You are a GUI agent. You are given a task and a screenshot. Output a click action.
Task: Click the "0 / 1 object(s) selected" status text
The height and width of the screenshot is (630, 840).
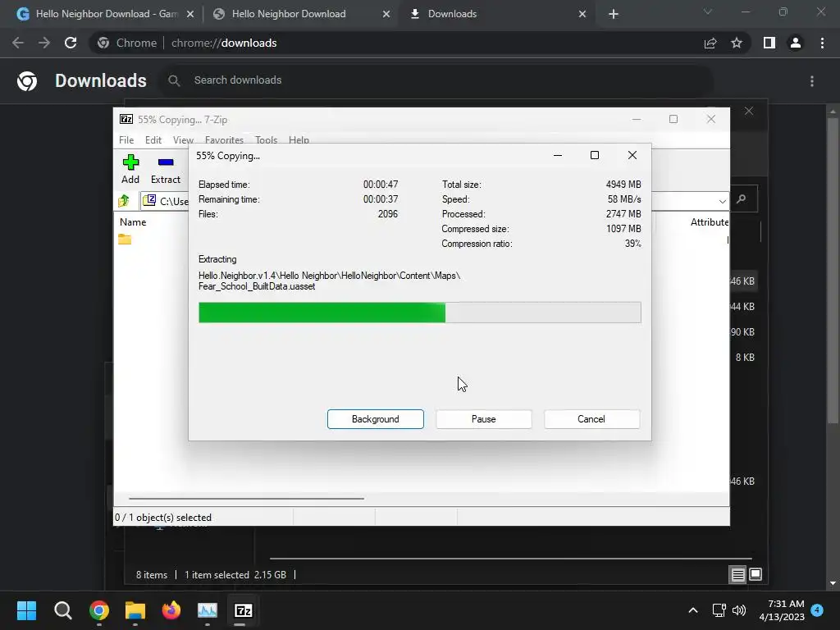coord(163,518)
